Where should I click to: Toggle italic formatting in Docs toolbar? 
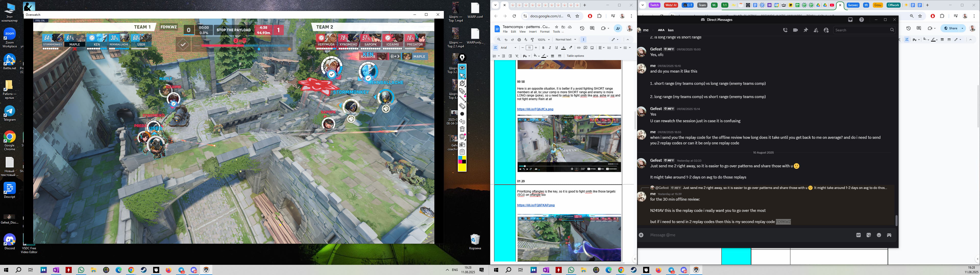[550, 48]
